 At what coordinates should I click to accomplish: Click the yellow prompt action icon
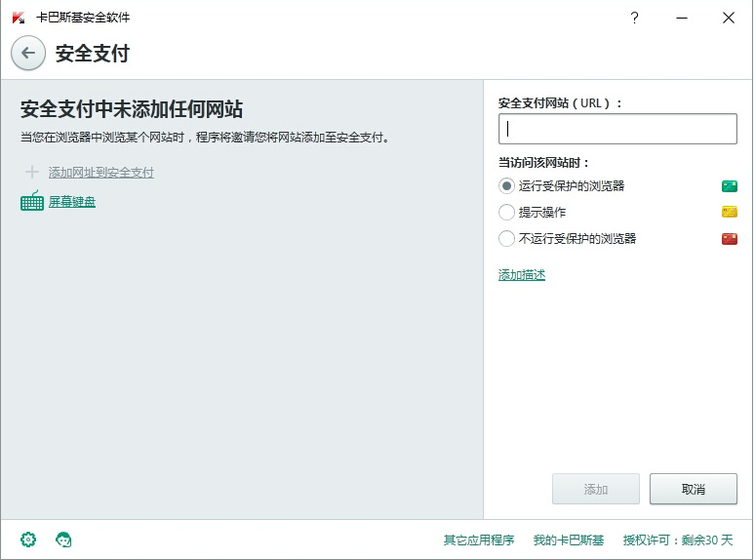point(729,212)
